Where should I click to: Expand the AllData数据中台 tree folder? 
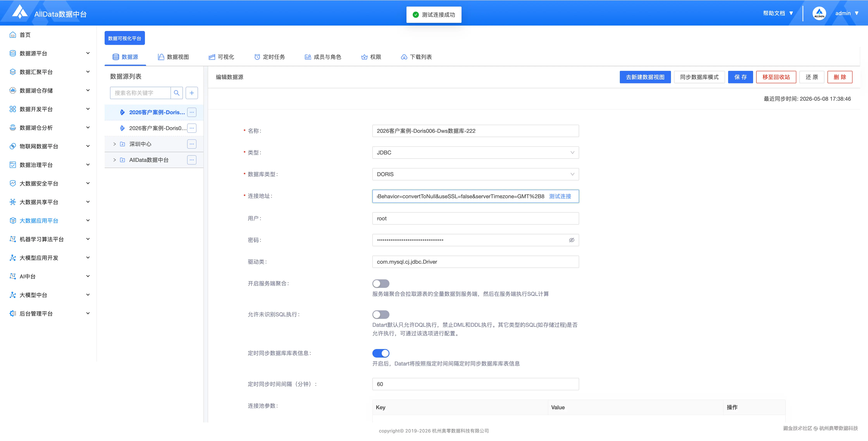(115, 160)
